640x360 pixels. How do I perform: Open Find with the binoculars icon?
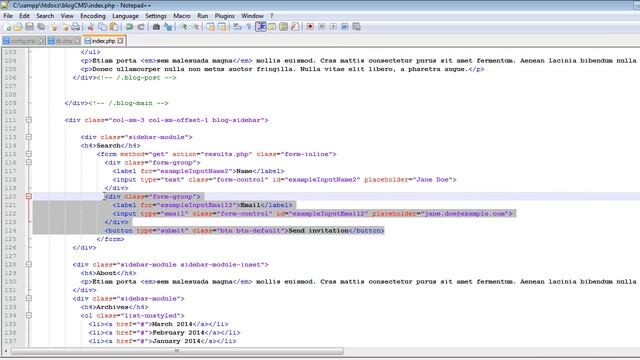pos(156,27)
